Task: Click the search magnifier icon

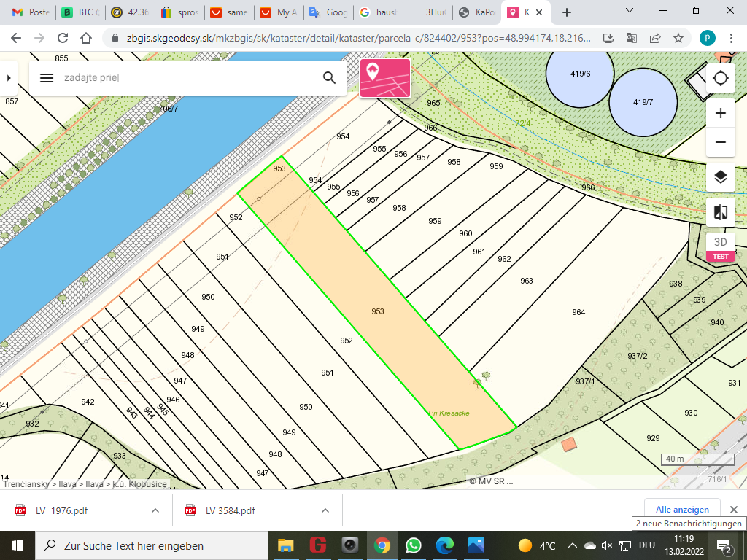Action: pos(329,78)
